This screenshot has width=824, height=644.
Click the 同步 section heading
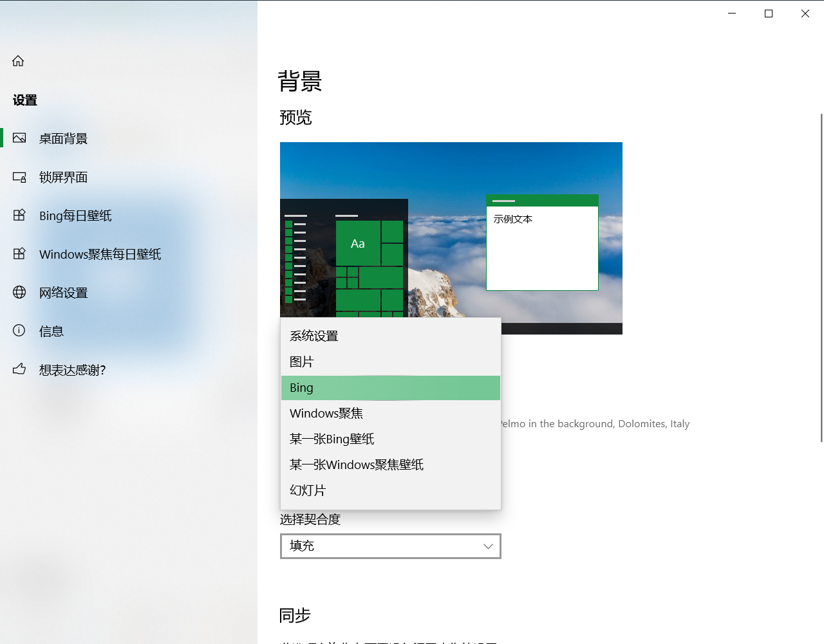tap(295, 616)
